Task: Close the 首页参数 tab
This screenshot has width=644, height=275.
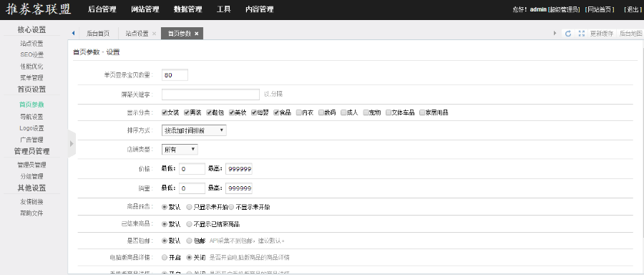Action: pos(196,34)
